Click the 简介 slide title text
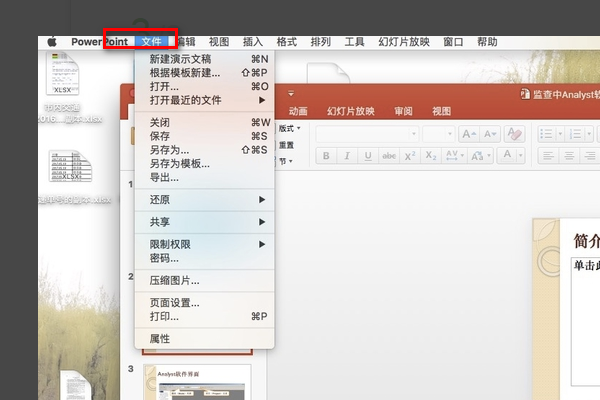This screenshot has height=400, width=600. coord(587,241)
